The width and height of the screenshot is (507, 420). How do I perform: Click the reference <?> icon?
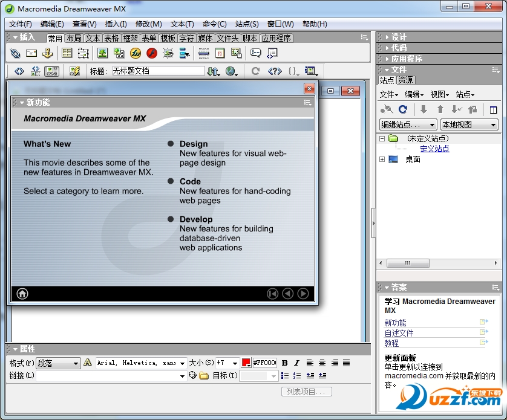[x=275, y=71]
